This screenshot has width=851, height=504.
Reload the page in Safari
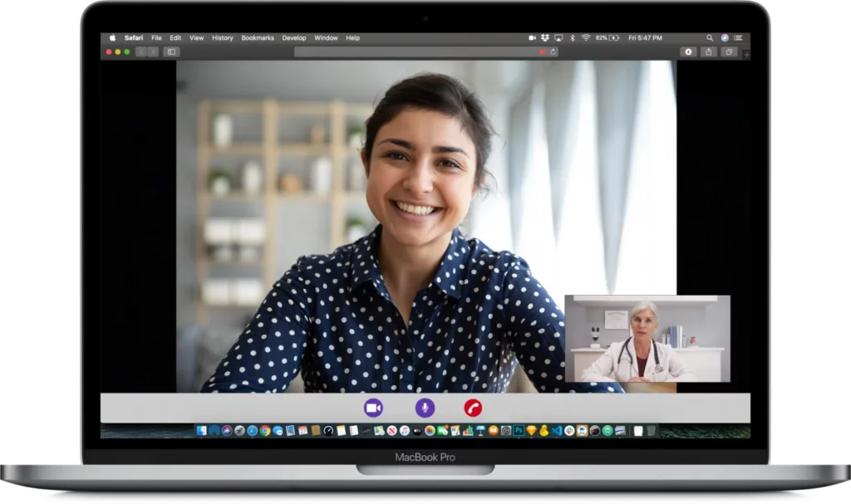553,51
